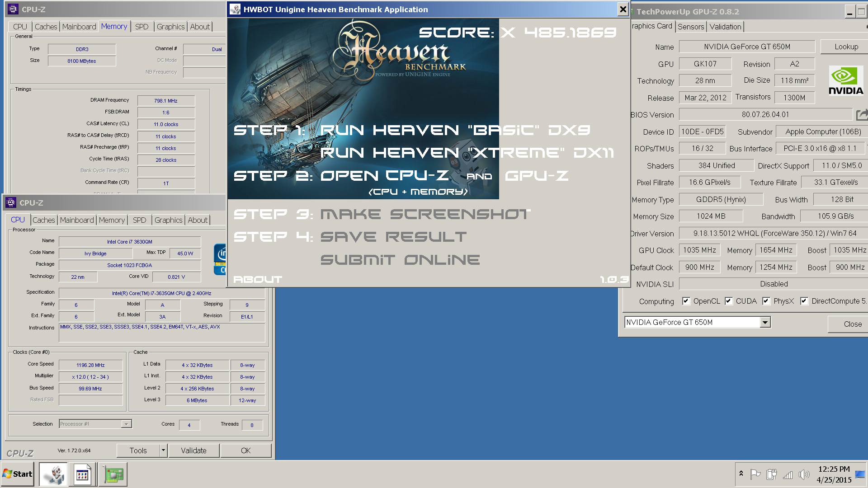The image size is (868, 488).
Task: Click the NVIDIA logo in GPU-Z
Action: [x=846, y=80]
